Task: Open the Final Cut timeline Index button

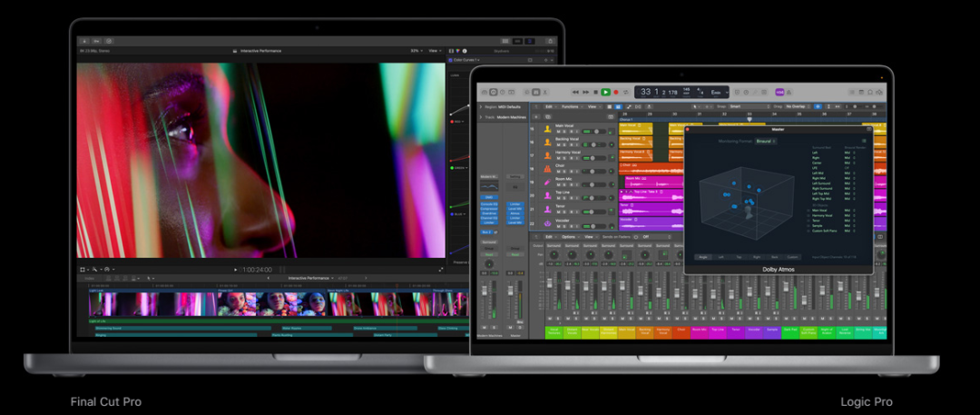Action: 89,279
